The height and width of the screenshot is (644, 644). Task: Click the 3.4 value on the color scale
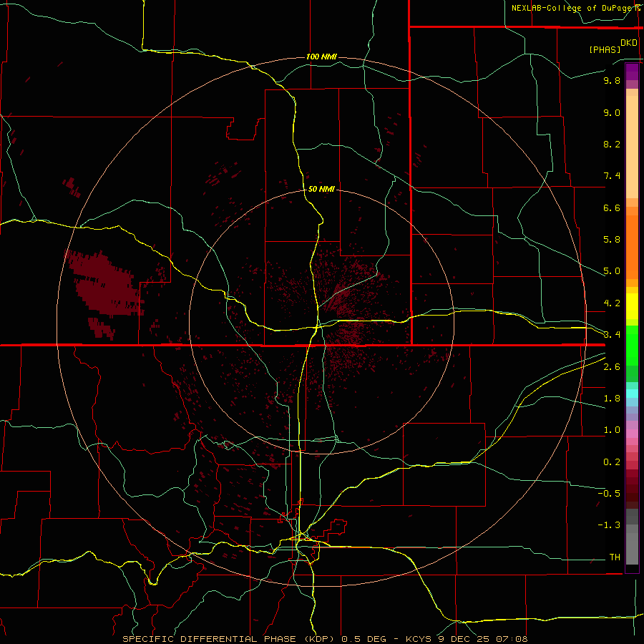click(612, 335)
